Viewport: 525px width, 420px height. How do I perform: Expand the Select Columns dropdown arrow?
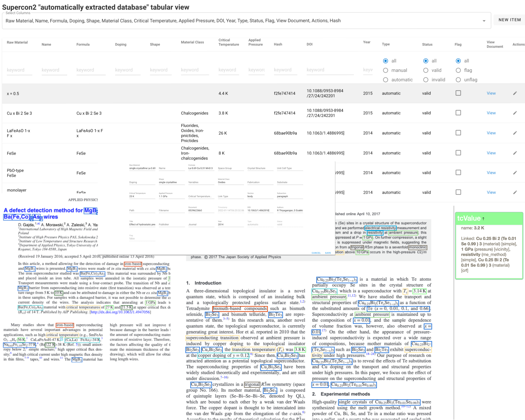click(x=484, y=21)
